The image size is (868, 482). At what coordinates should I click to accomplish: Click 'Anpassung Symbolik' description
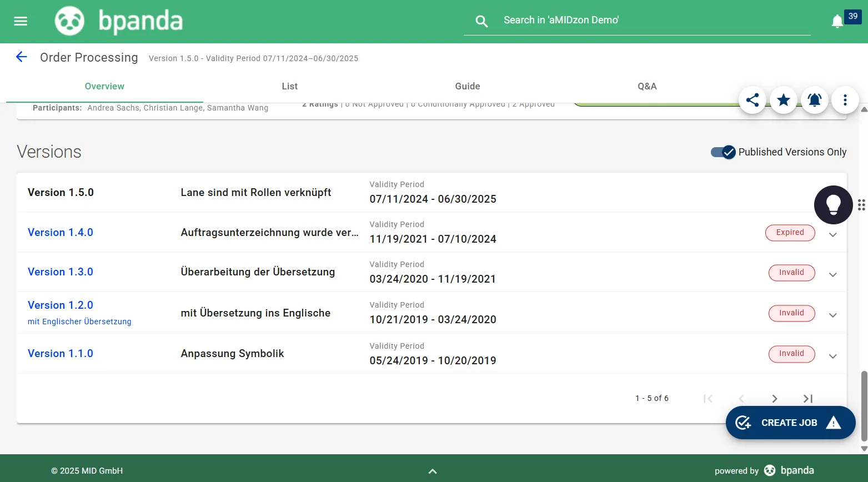[x=232, y=354]
